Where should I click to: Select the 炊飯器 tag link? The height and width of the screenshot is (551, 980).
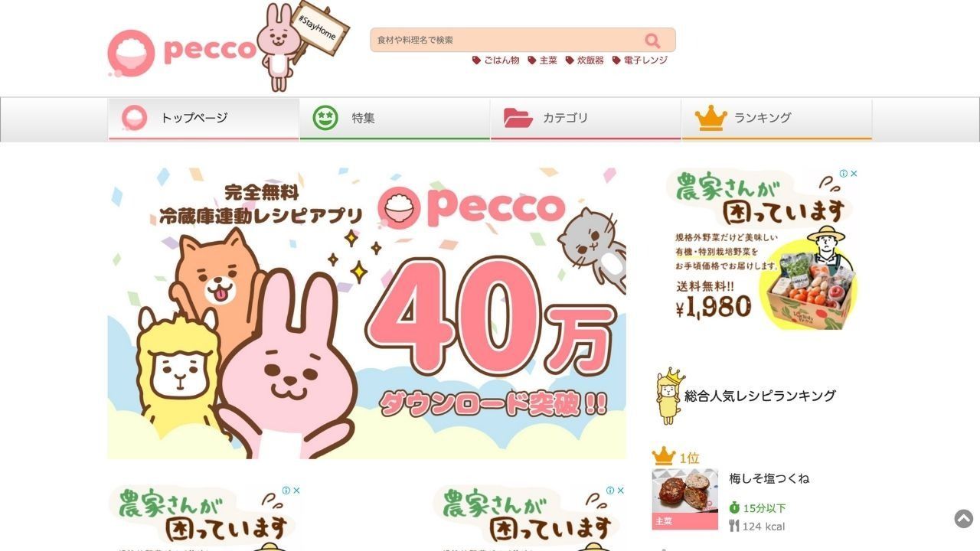coord(585,60)
